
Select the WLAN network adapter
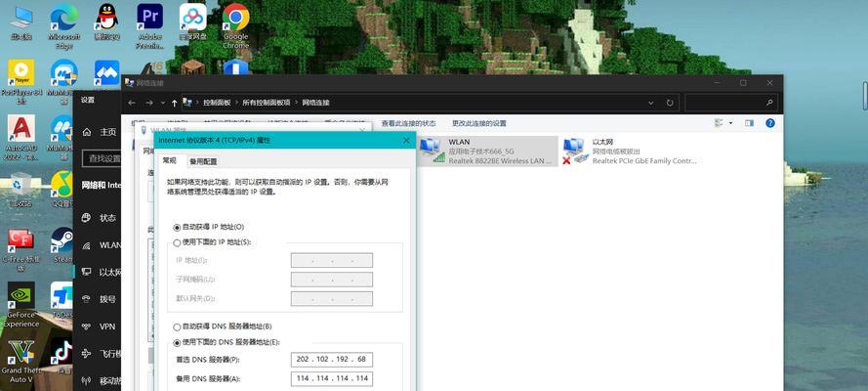coord(487,152)
